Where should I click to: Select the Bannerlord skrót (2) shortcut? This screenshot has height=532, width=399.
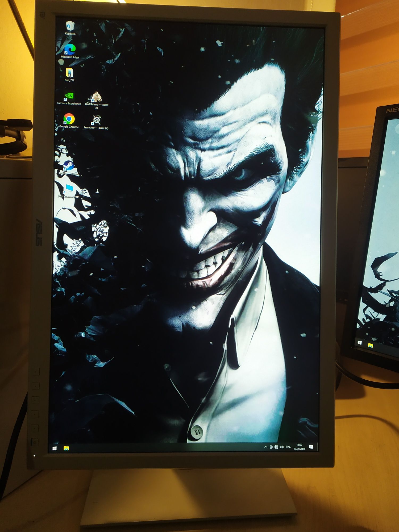(x=96, y=100)
